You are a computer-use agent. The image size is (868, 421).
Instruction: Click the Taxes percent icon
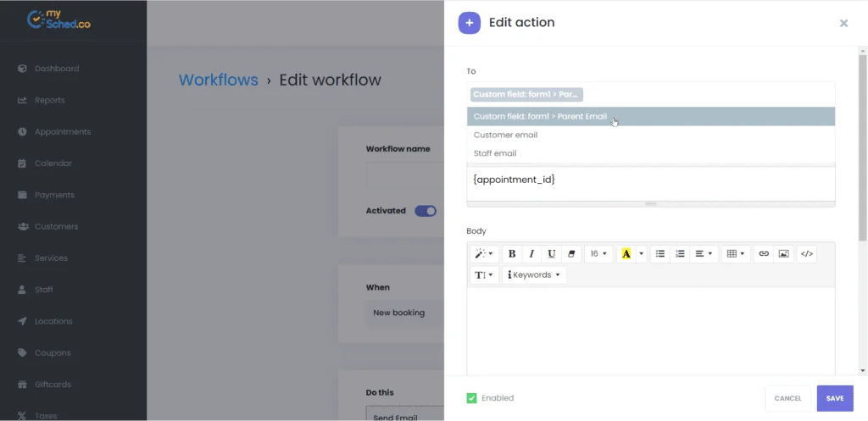point(22,415)
